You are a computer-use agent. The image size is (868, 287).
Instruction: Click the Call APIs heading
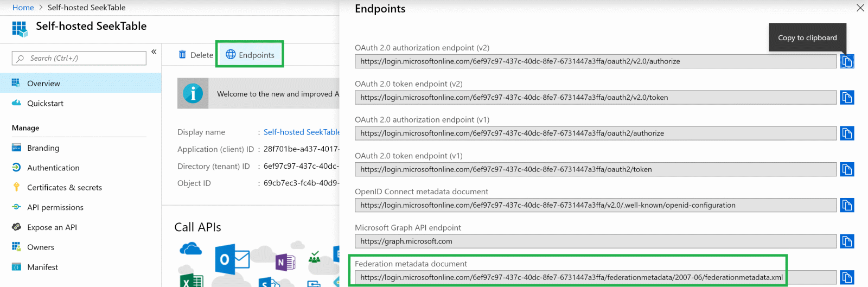click(x=197, y=227)
